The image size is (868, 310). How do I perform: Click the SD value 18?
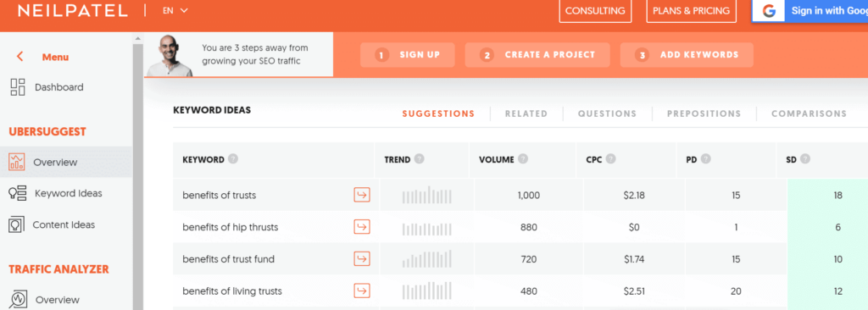[x=838, y=196]
